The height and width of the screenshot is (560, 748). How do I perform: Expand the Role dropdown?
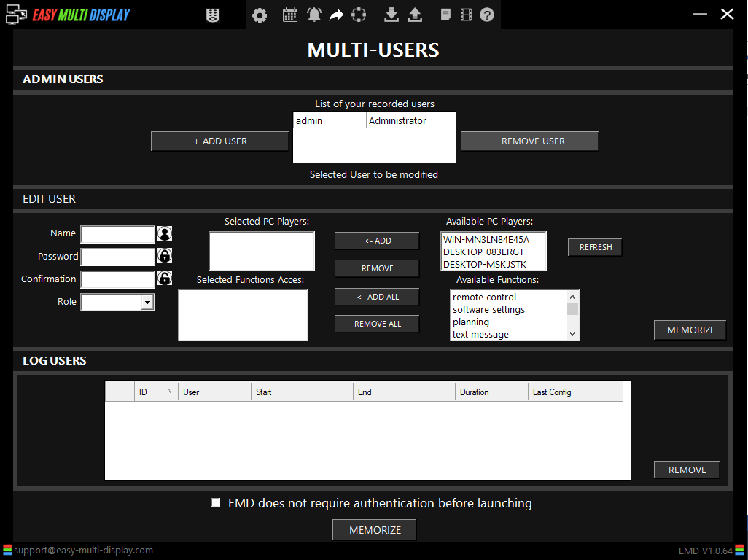(147, 303)
